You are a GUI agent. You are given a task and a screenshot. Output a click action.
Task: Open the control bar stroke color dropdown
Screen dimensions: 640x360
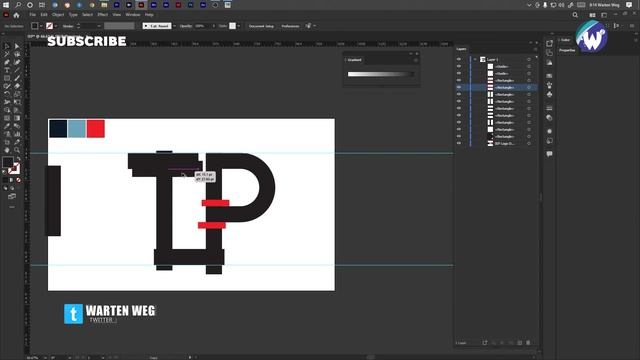coord(56,26)
